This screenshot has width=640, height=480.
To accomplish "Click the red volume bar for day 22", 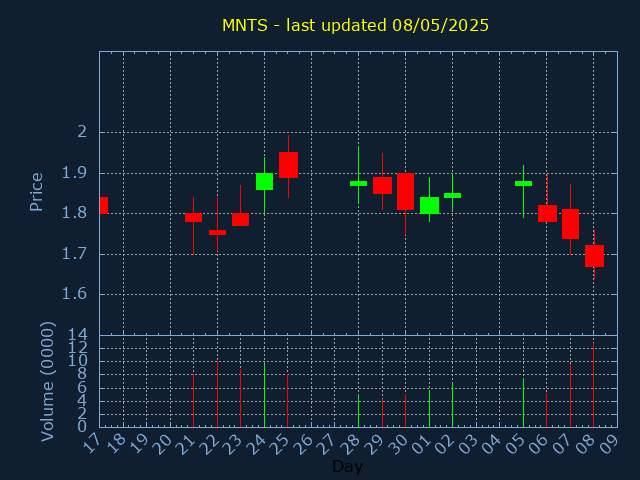I will coord(217,394).
